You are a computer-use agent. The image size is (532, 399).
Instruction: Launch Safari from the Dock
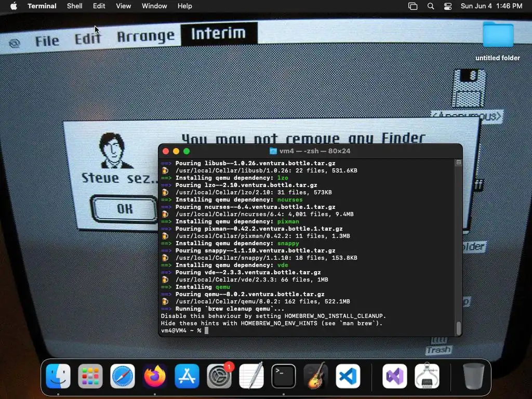tap(123, 376)
